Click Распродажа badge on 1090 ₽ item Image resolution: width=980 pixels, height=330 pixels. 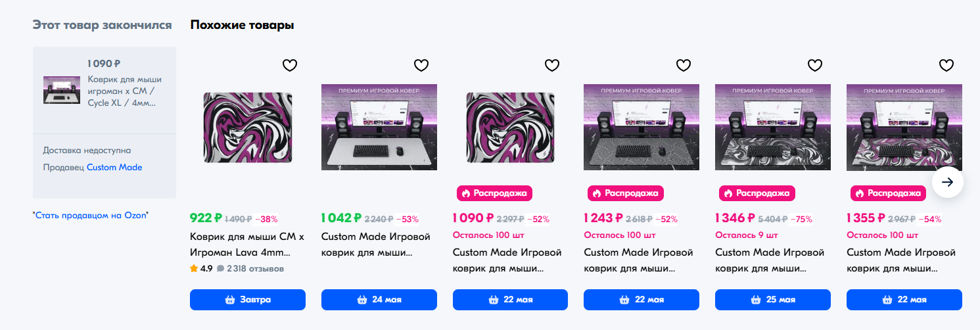point(494,193)
